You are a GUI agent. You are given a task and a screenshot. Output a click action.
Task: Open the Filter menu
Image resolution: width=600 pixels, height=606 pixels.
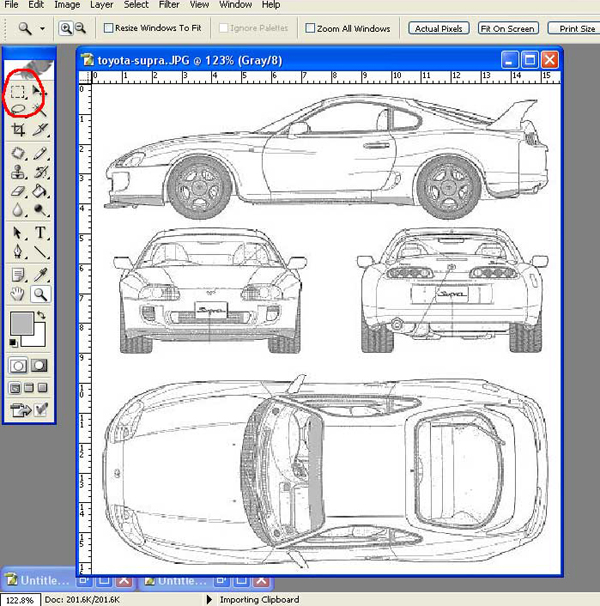click(x=169, y=5)
